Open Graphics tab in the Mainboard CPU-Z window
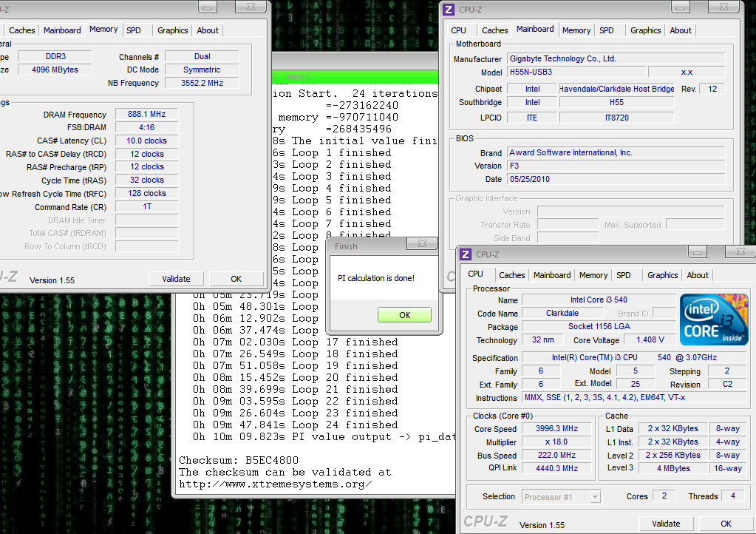Screen dimensions: 756x534 (646, 30)
